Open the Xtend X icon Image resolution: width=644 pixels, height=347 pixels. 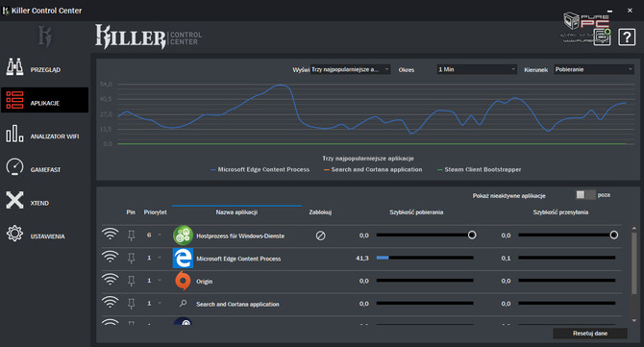(14, 200)
